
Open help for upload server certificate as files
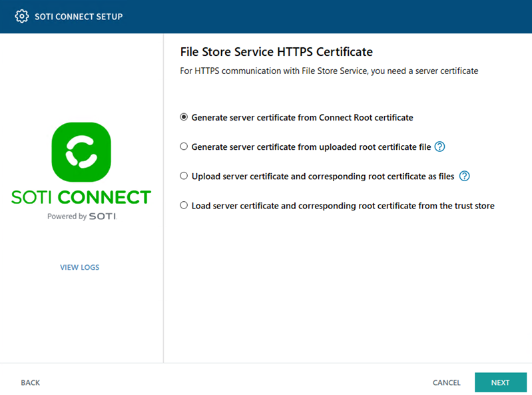coord(465,176)
